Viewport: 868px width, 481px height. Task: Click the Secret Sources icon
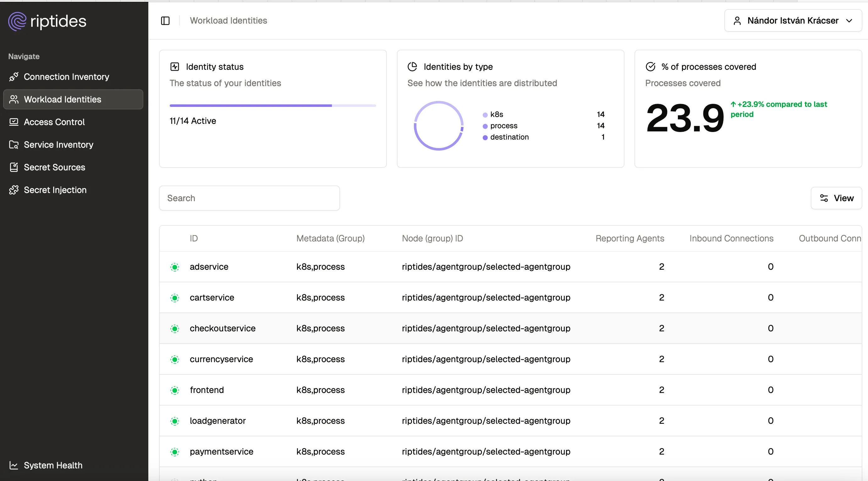[14, 167]
